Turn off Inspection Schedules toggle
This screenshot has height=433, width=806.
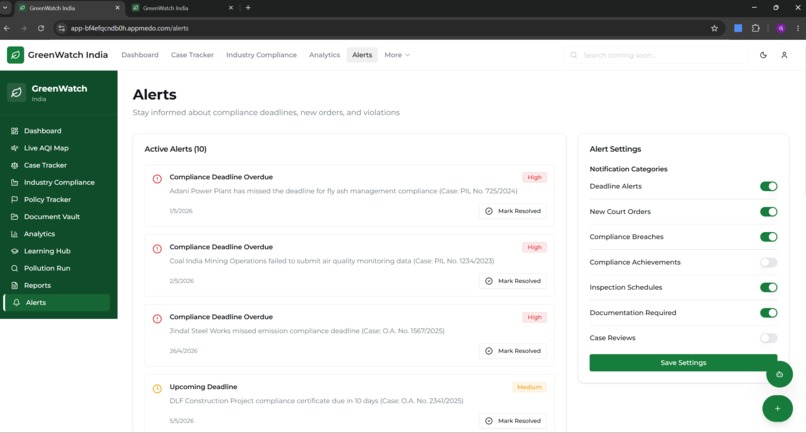click(768, 287)
